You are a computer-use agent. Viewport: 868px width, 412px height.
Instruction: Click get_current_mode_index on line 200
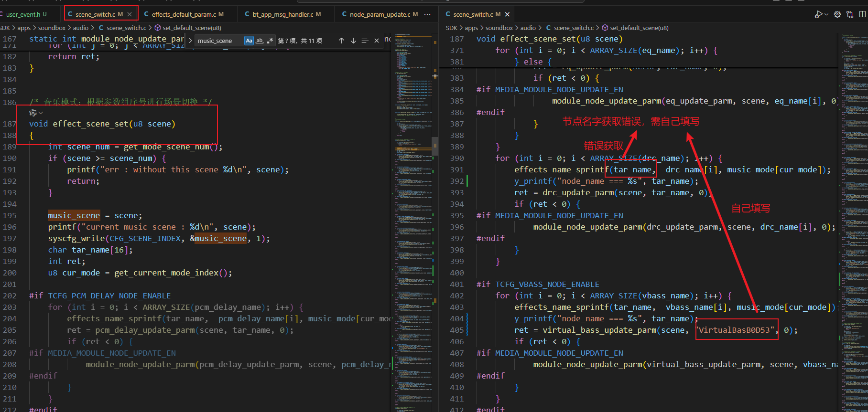click(x=166, y=273)
